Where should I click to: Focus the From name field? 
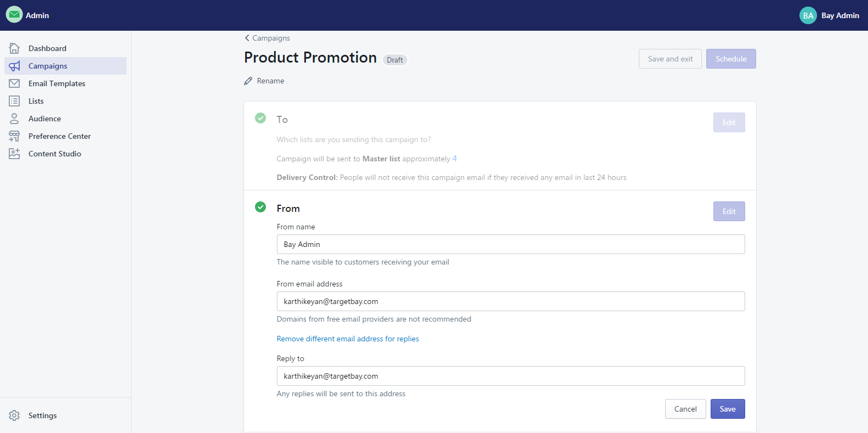510,244
